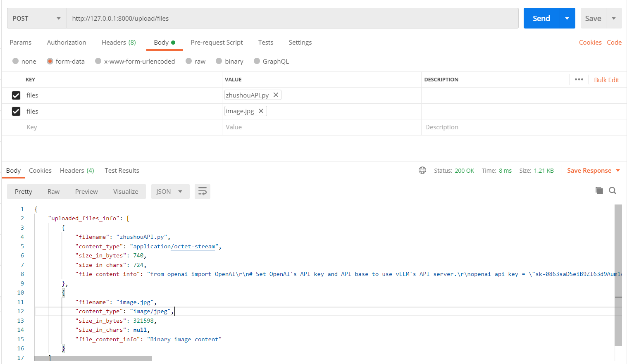Click the empty Description placeholder field
Viewport: 627px width, 364px height.
point(524,127)
